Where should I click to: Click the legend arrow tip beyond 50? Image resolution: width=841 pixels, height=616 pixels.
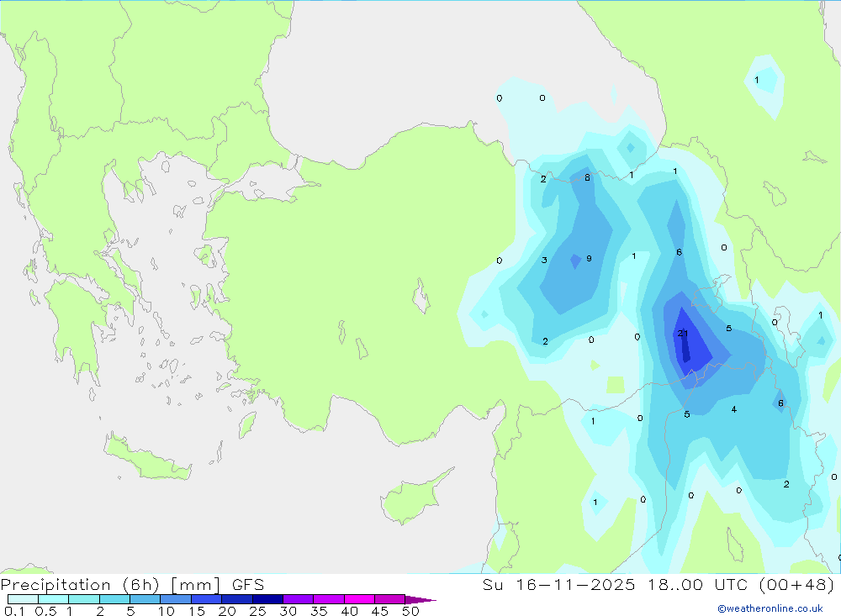[x=420, y=600]
